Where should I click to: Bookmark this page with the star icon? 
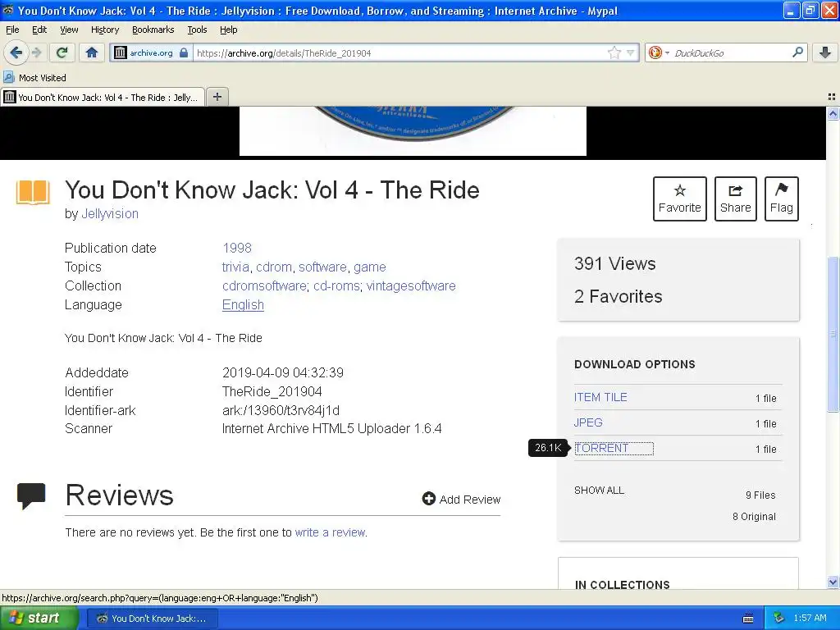614,52
